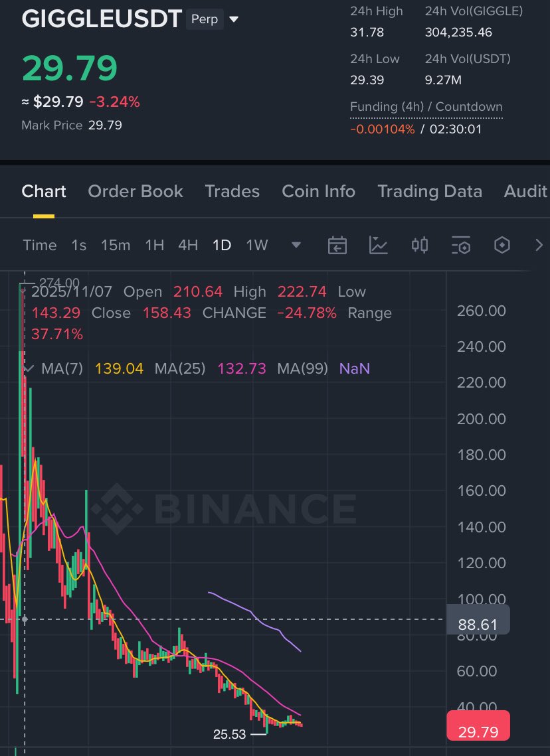Tap the MA(25) value 132.73
The image size is (550, 756).
pos(242,369)
